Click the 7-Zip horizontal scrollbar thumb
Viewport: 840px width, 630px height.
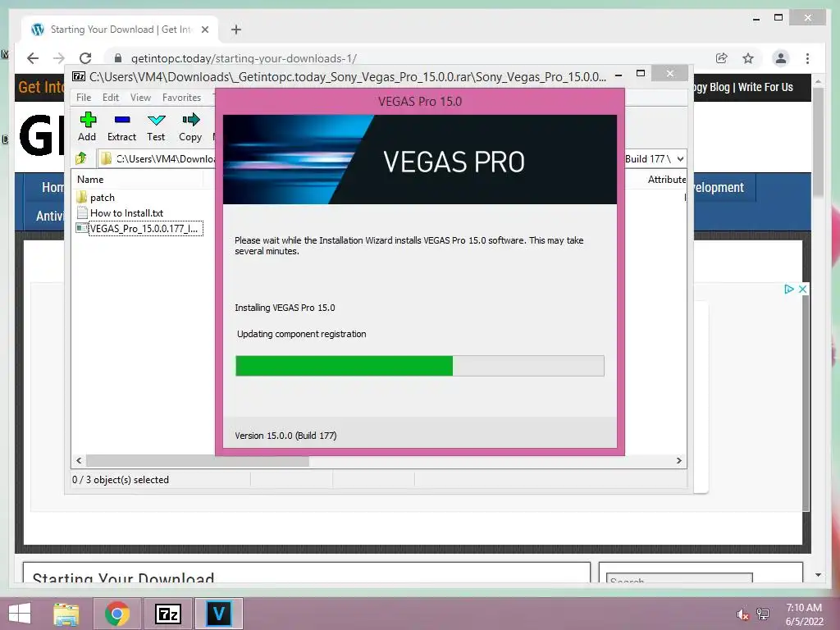[198, 461]
